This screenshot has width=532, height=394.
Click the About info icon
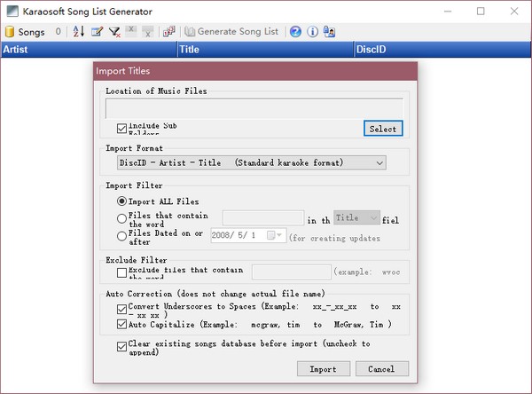pos(312,31)
